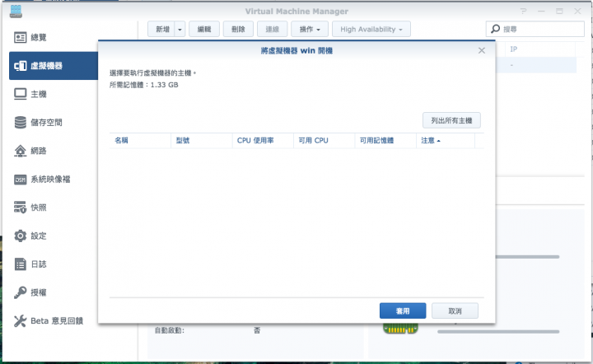Image resolution: width=593 pixels, height=364 pixels.
Task: Focus the 搜尋 search field
Action: 535,29
